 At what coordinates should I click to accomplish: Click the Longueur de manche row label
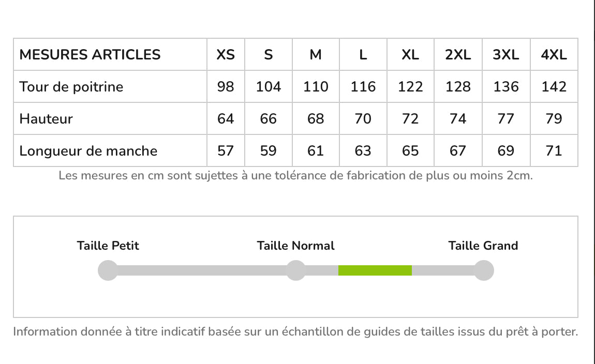click(x=88, y=151)
